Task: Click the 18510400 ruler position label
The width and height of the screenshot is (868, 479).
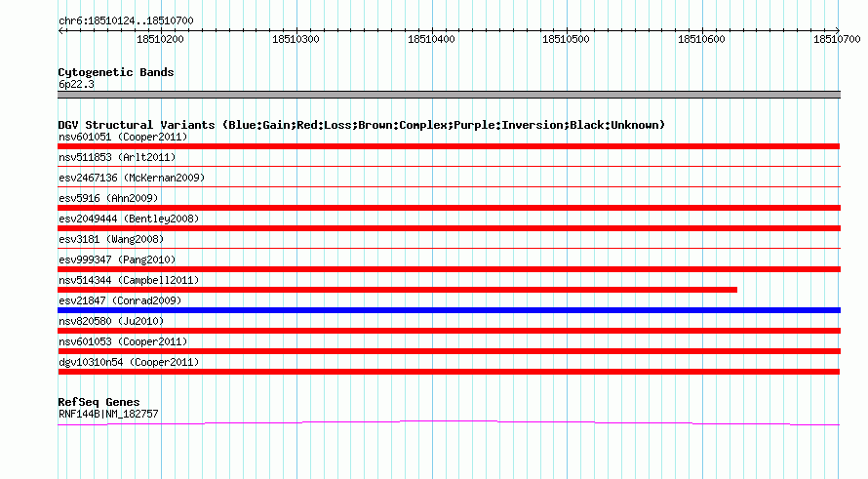Action: point(431,39)
